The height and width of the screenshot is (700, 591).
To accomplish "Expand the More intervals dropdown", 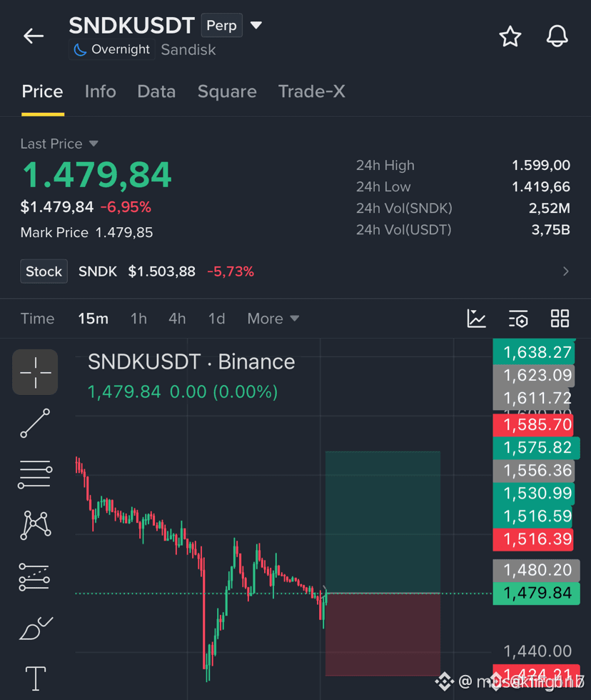I will [273, 319].
